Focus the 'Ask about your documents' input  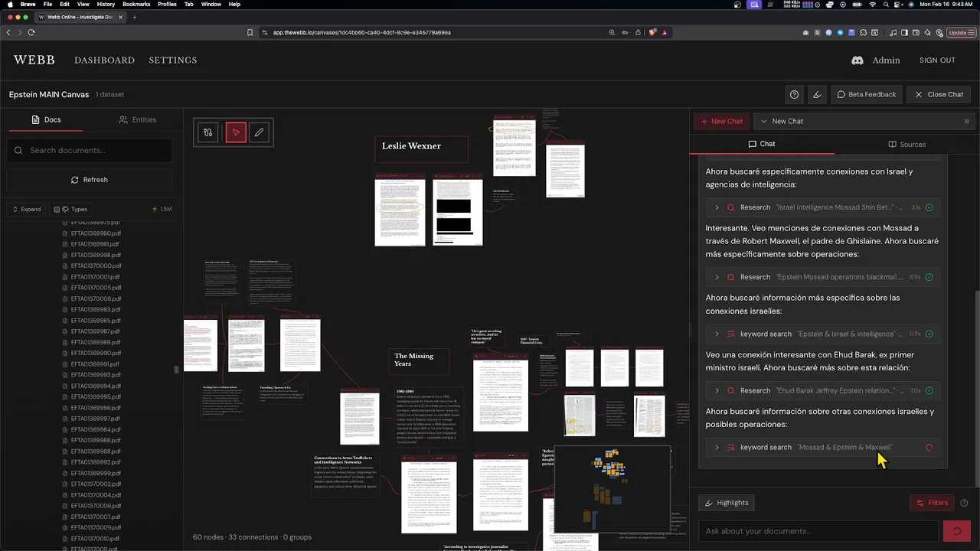[818, 531]
